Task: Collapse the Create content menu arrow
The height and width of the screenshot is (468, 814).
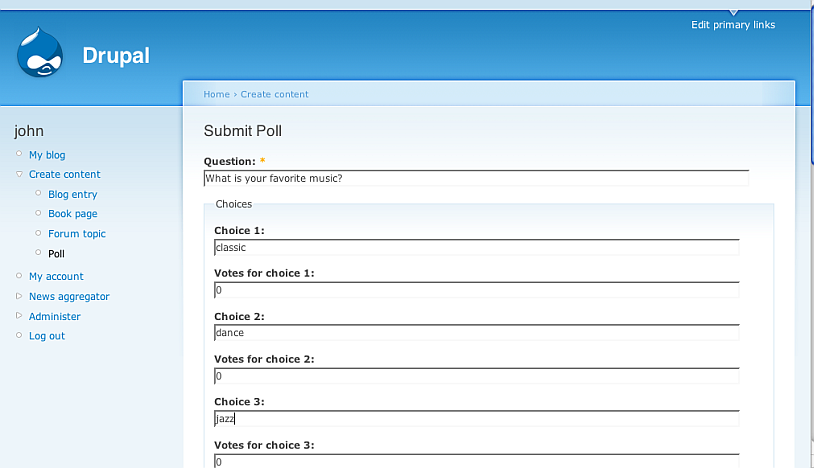Action: [x=19, y=174]
